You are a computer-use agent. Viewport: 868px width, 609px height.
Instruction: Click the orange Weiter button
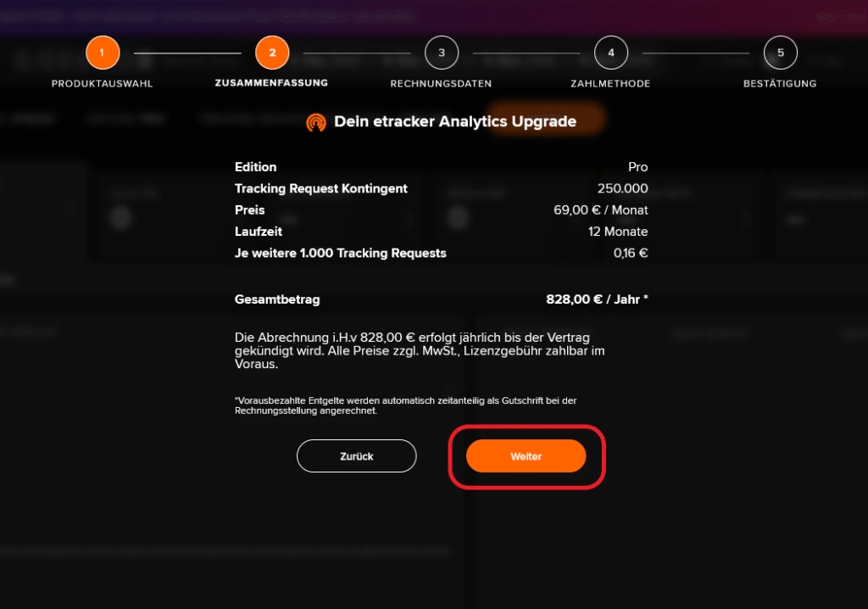pyautogui.click(x=526, y=456)
